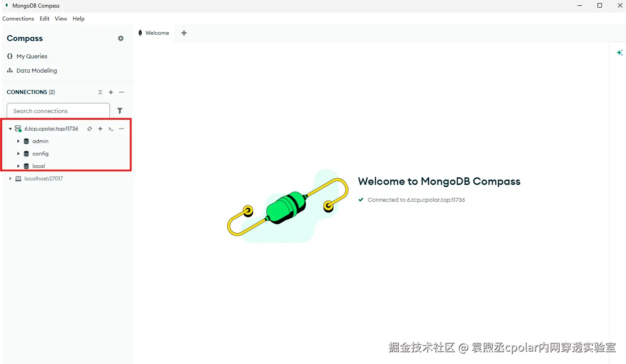Add new connection plus icon

click(x=111, y=92)
